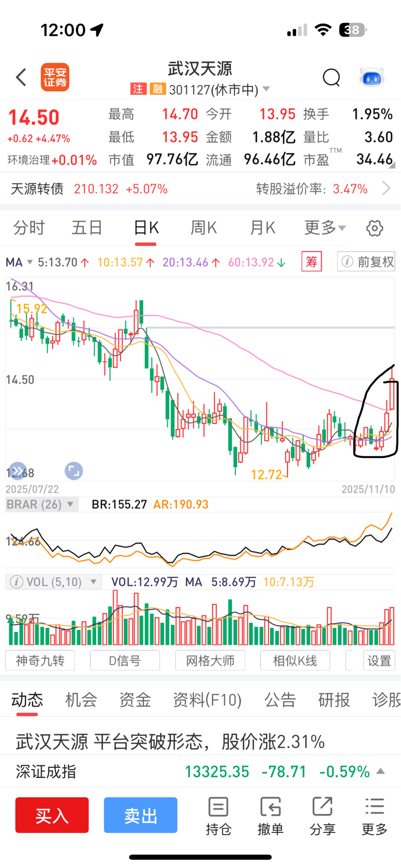This screenshot has width=401, height=868.
Task: Switch to 公告 tab
Action: pos(280,700)
